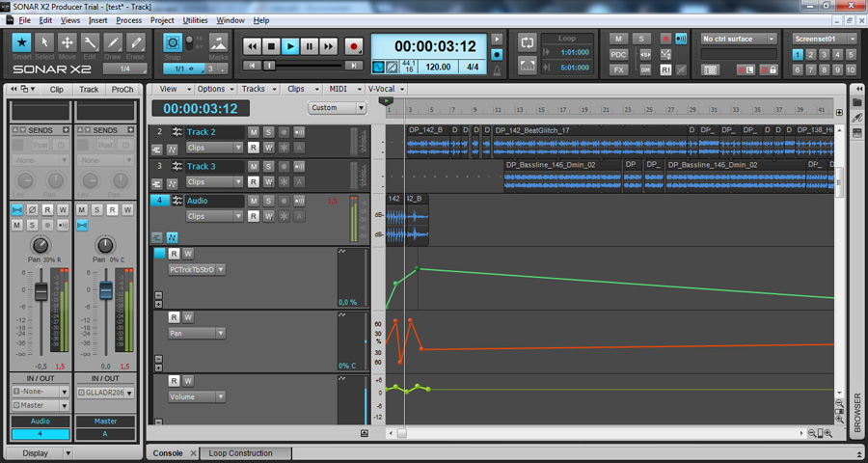The height and width of the screenshot is (463, 868).
Task: Enable write automation on Audio track
Action: pos(268,216)
